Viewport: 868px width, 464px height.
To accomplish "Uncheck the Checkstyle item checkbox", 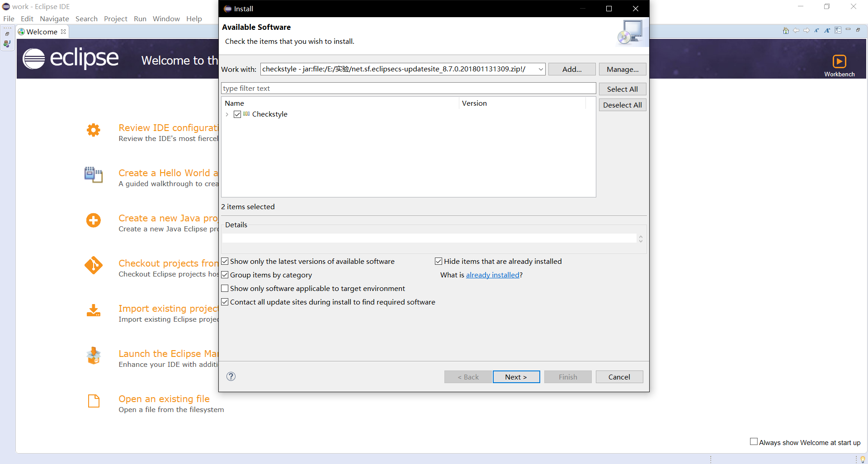I will [237, 114].
